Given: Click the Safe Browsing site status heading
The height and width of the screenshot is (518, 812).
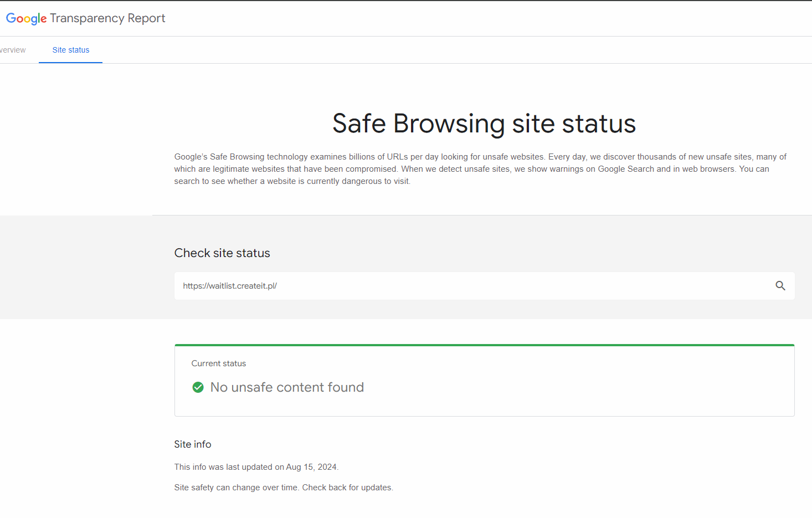Looking at the screenshot, I should (x=484, y=123).
